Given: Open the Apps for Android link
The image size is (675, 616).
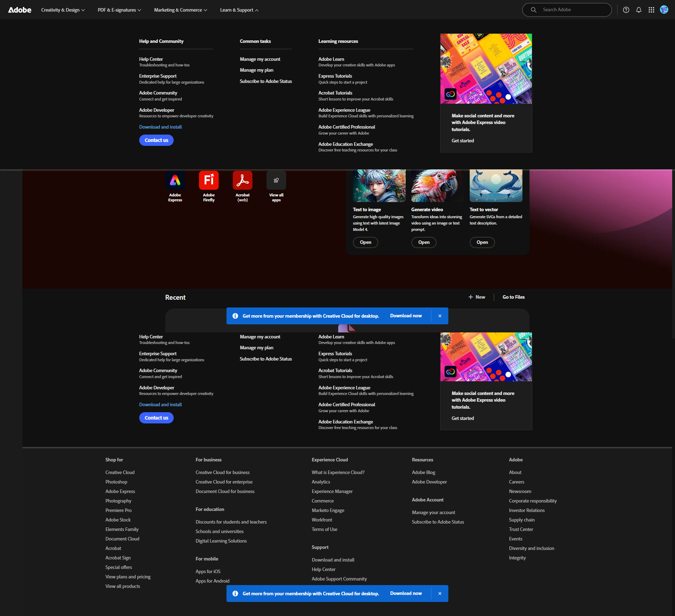Looking at the screenshot, I should pyautogui.click(x=213, y=581).
